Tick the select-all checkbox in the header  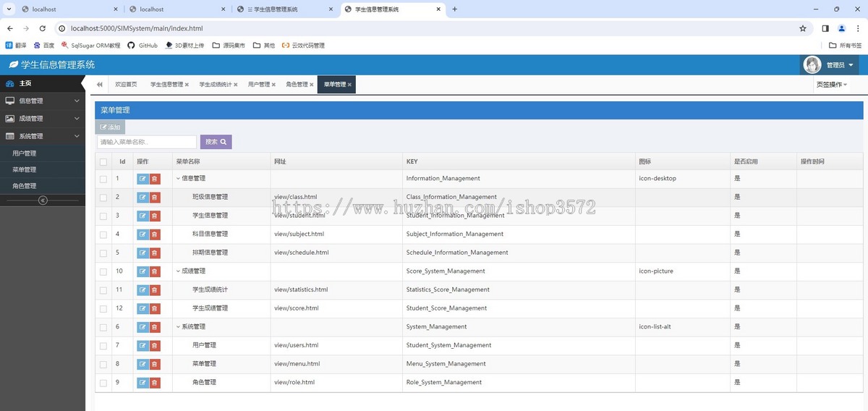103,162
